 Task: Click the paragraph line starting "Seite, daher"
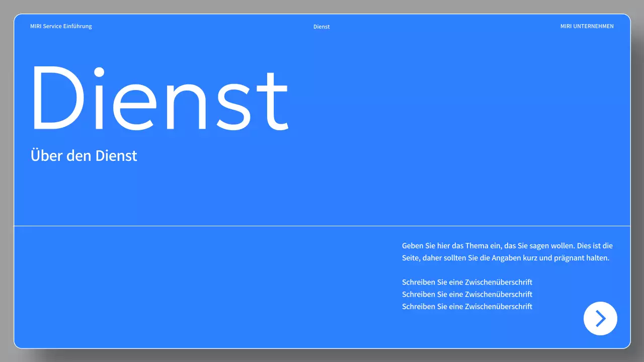[x=505, y=258]
